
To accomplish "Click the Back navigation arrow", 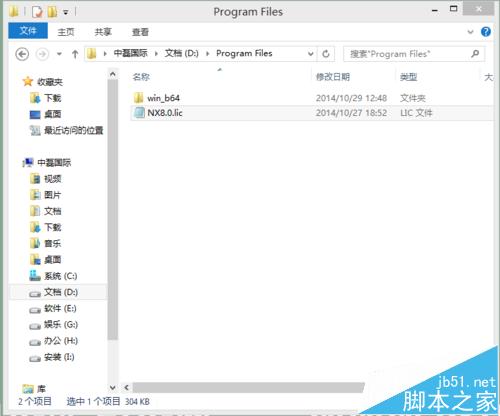I will pyautogui.click(x=22, y=54).
